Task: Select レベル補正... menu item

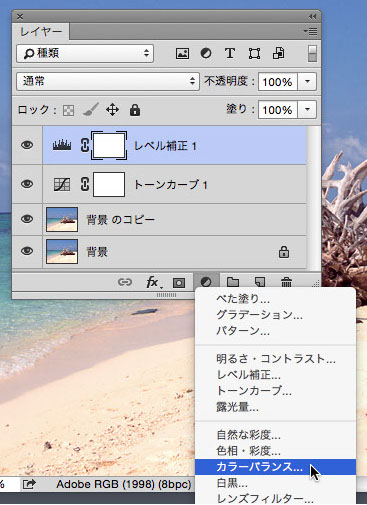Action: 275,375
